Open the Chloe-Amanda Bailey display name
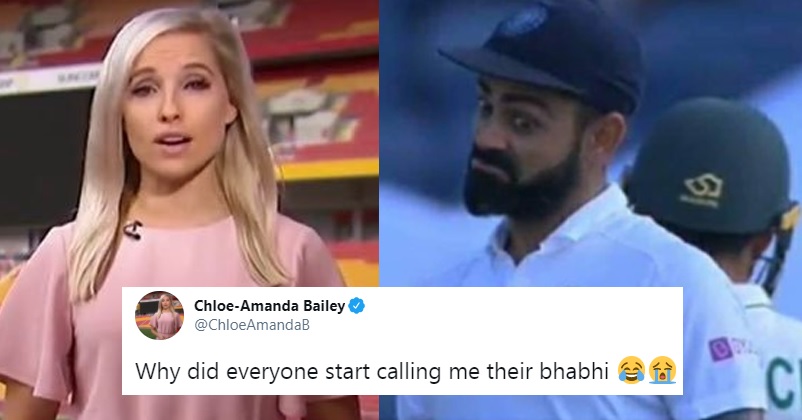 270,306
